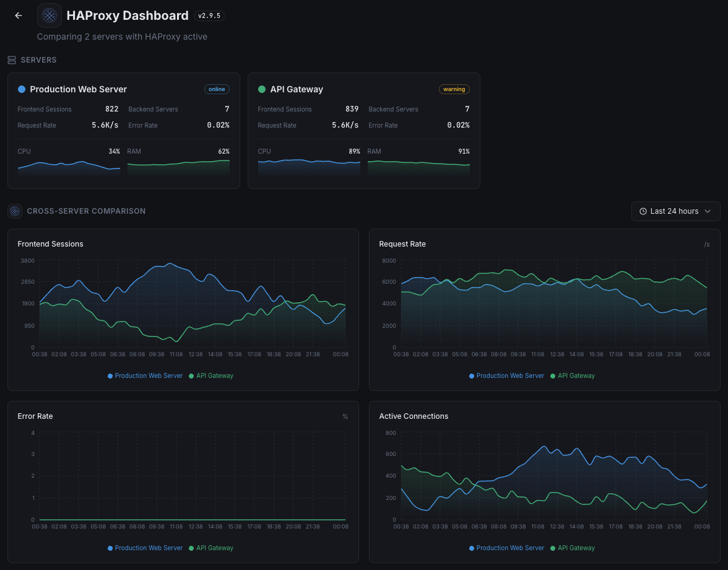
Task: Toggle Production Web Server in Frontend Sessions legend
Action: [145, 375]
